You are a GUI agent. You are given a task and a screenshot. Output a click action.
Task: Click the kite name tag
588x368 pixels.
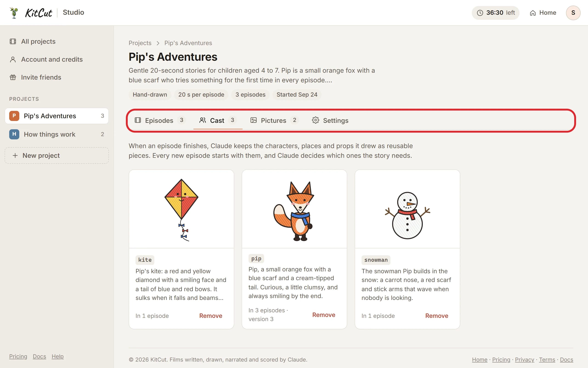[145, 260]
